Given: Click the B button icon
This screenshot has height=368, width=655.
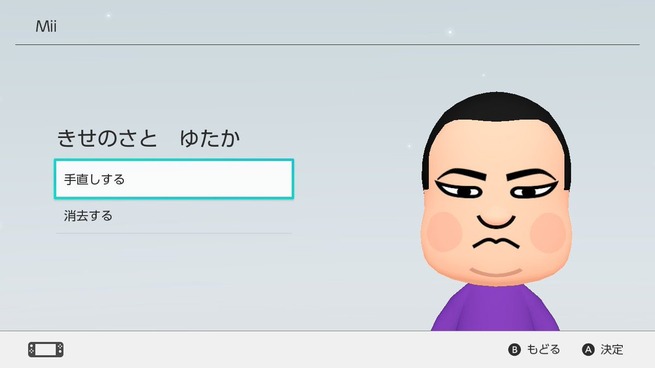Looking at the screenshot, I should pyautogui.click(x=514, y=350).
